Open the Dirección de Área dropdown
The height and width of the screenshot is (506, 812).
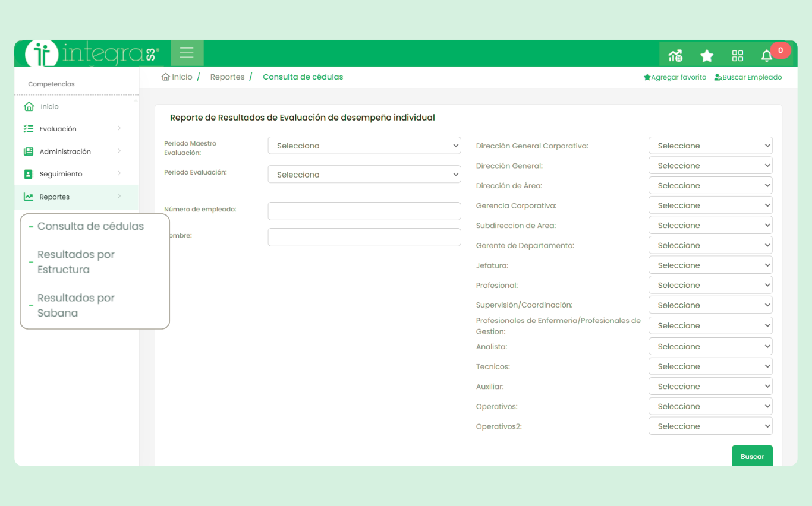click(710, 185)
